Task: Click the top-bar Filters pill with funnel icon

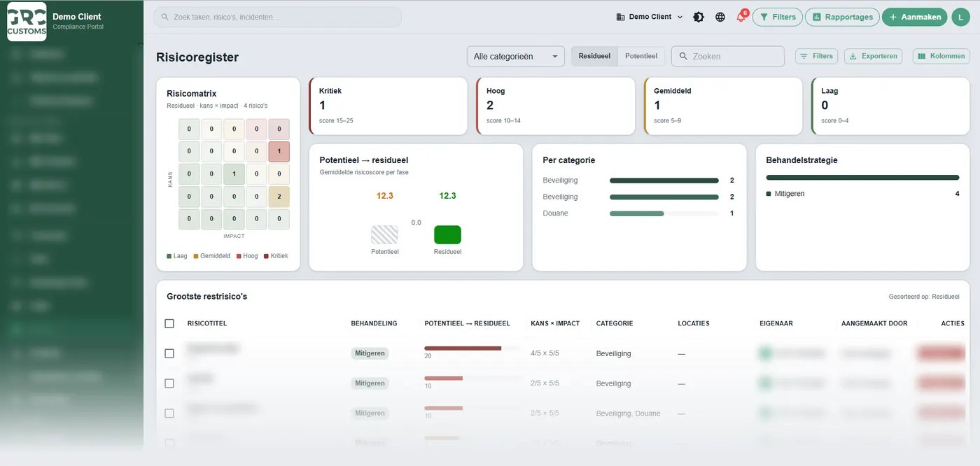Action: [x=777, y=17]
